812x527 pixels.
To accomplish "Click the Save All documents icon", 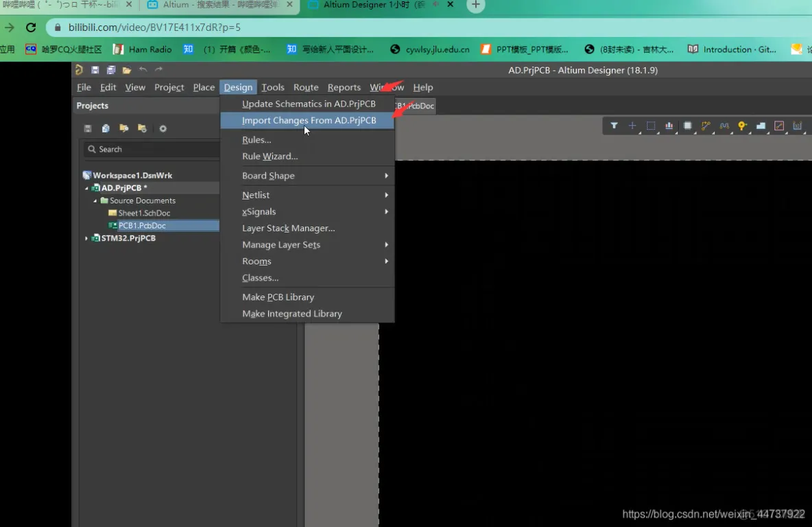I will [x=111, y=69].
